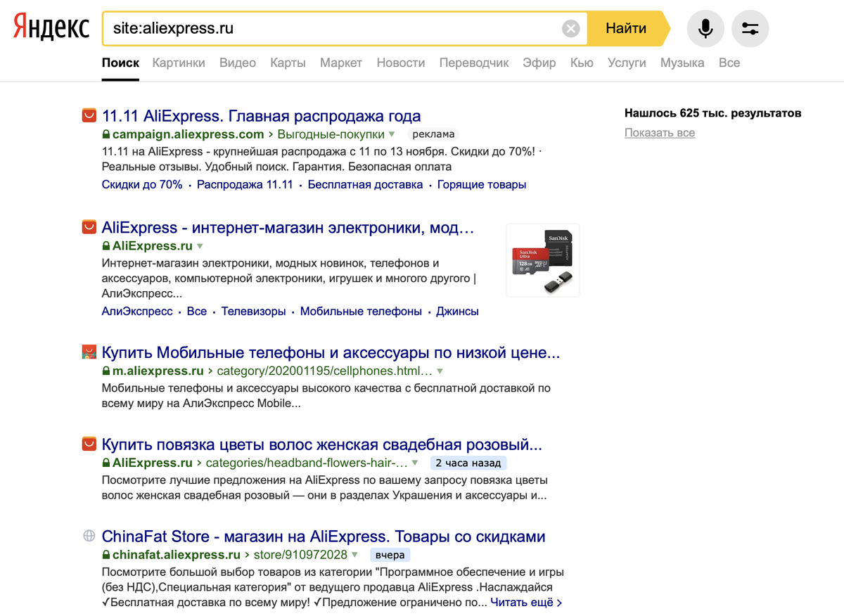This screenshot has width=844, height=616.
Task: Select the Поиск tab
Action: 120,63
